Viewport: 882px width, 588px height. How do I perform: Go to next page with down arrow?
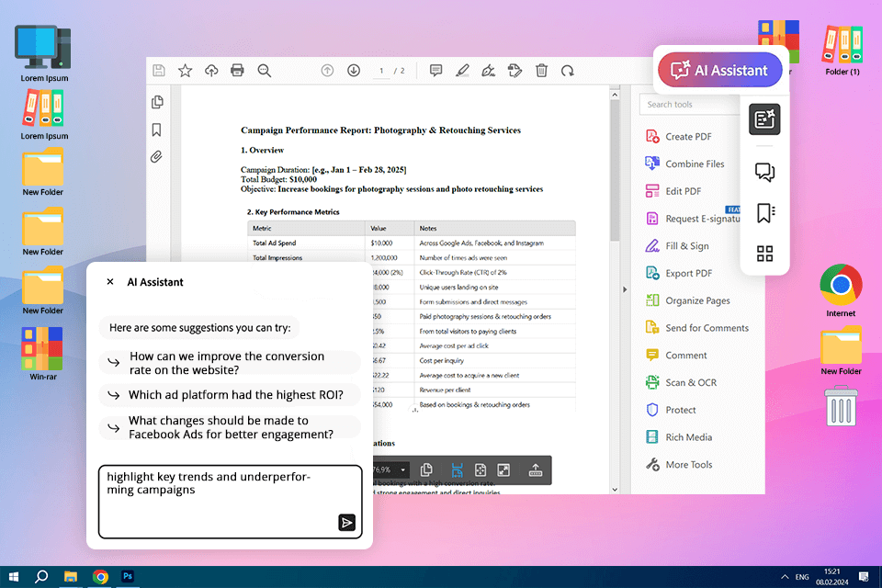[x=354, y=71]
